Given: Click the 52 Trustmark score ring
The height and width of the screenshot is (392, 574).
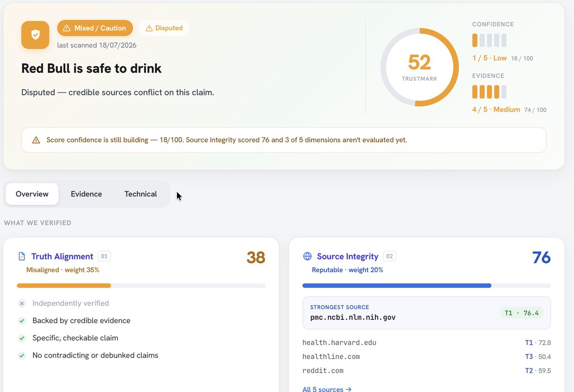Looking at the screenshot, I should [x=419, y=67].
